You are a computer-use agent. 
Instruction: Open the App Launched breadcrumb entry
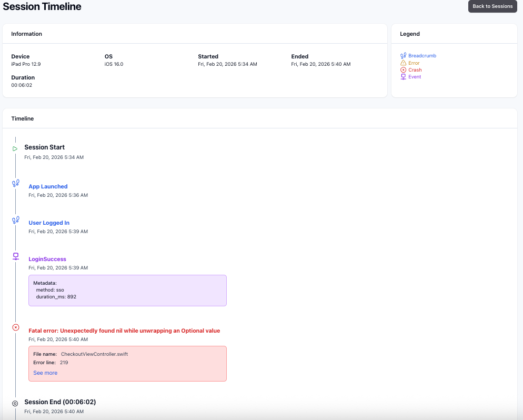[x=48, y=186]
